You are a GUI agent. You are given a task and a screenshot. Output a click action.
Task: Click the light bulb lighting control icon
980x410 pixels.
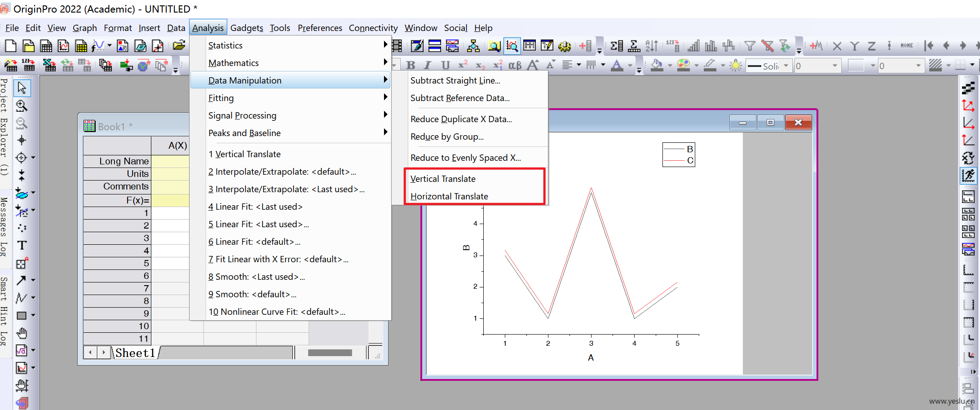736,66
